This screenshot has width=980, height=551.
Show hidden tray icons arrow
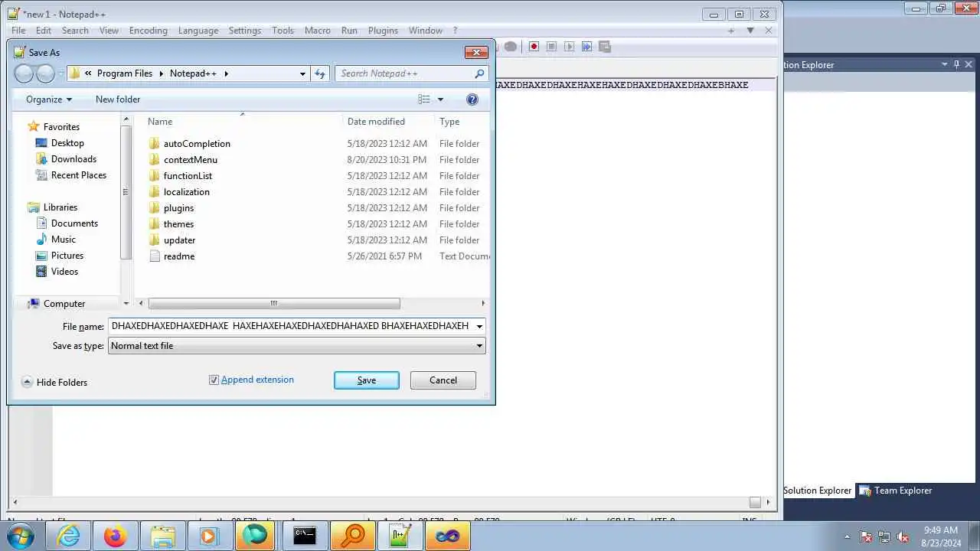pos(847,537)
